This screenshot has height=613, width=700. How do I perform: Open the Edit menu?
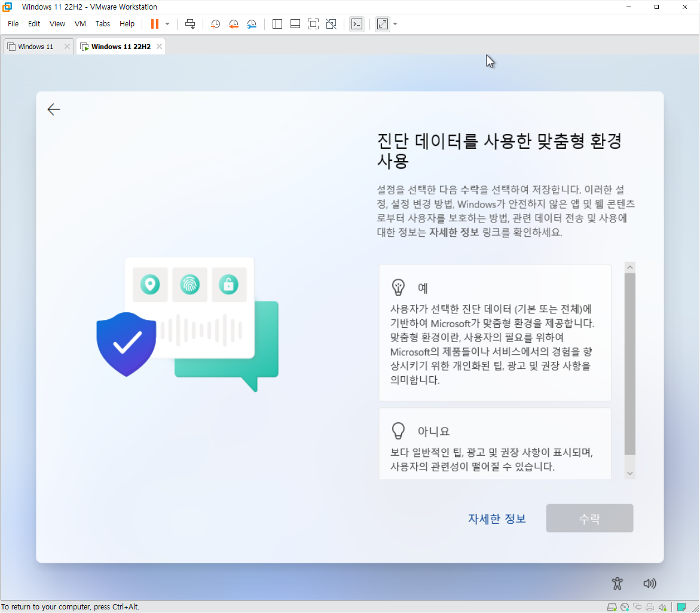34,24
